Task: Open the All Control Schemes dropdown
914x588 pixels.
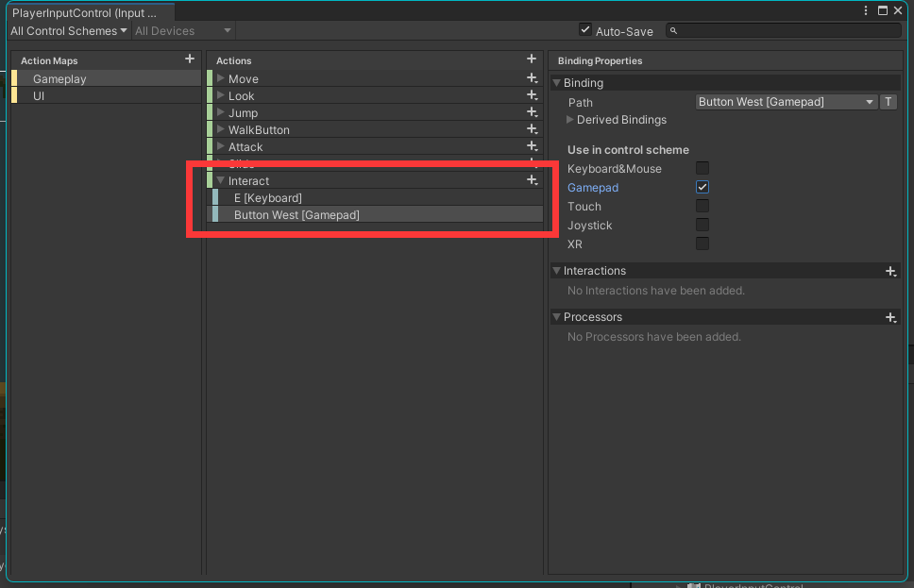Action: 69,31
